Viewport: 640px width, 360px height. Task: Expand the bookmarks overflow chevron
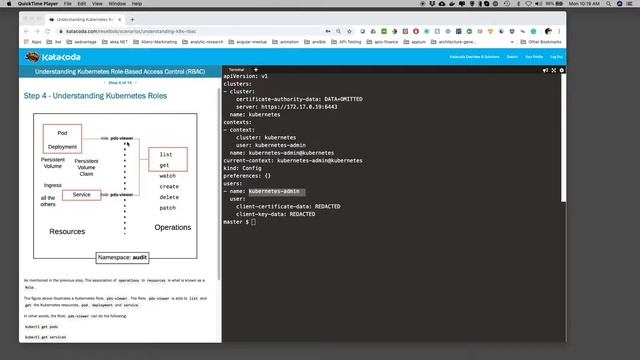(x=512, y=42)
